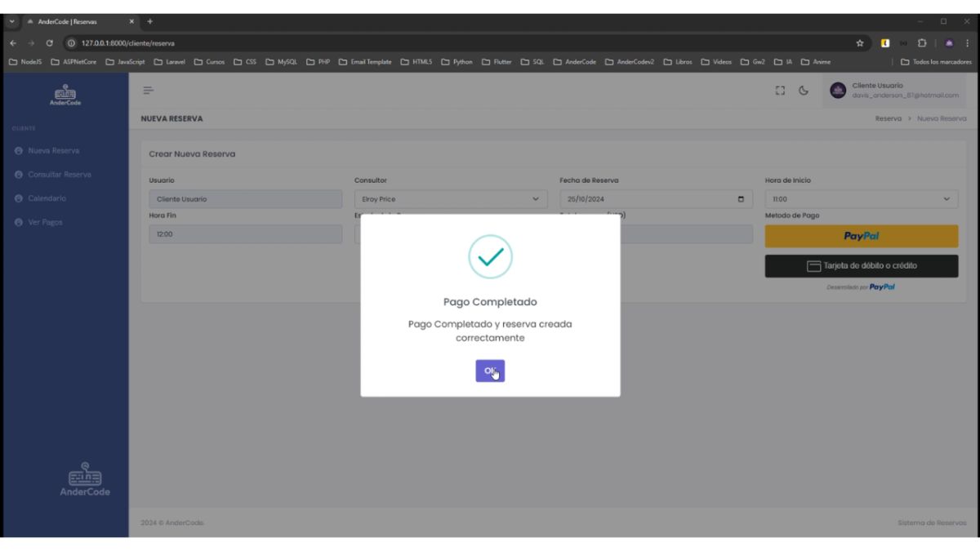980x551 pixels.
Task: Open the date picker calendar icon
Action: [x=741, y=199]
